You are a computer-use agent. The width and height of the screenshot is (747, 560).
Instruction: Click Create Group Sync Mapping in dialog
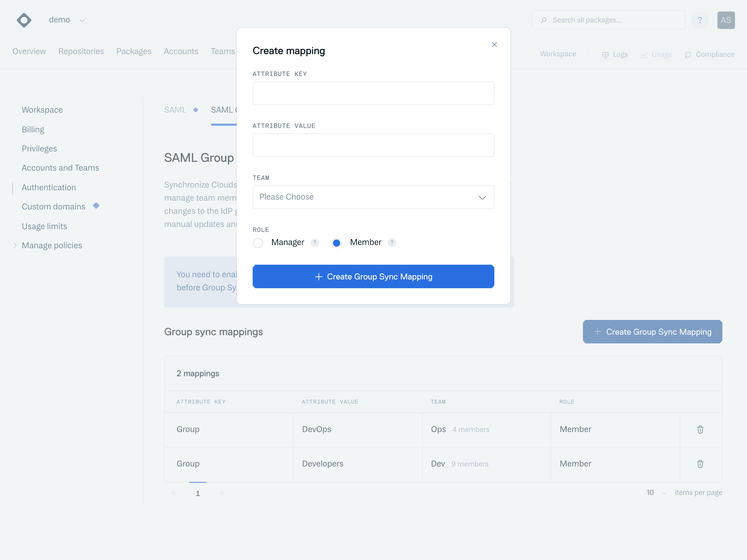tap(373, 276)
